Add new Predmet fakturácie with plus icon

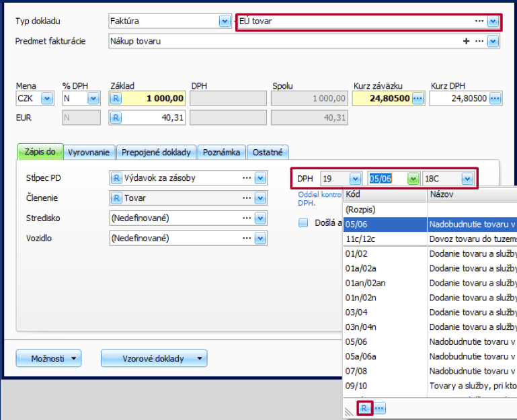[x=466, y=41]
